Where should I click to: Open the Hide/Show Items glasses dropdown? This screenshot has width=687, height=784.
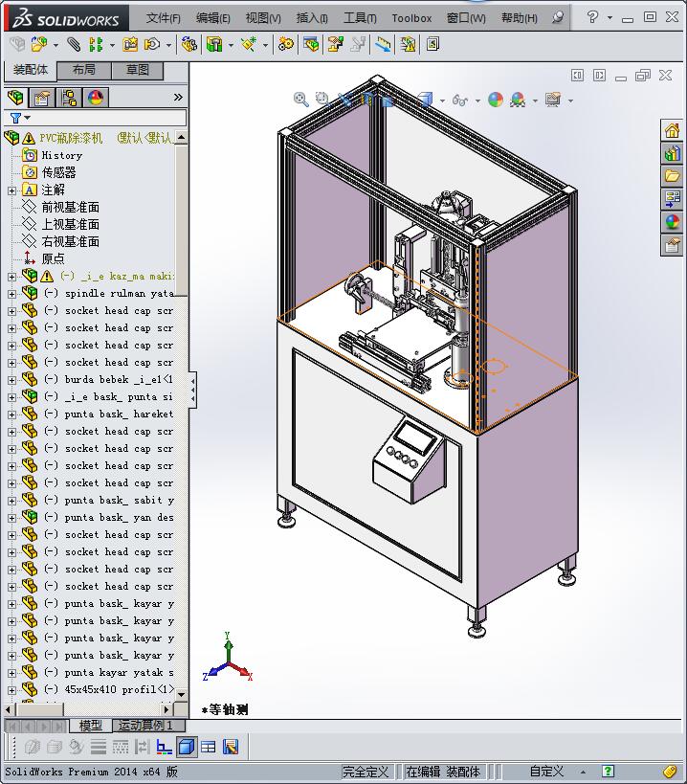pos(477,101)
